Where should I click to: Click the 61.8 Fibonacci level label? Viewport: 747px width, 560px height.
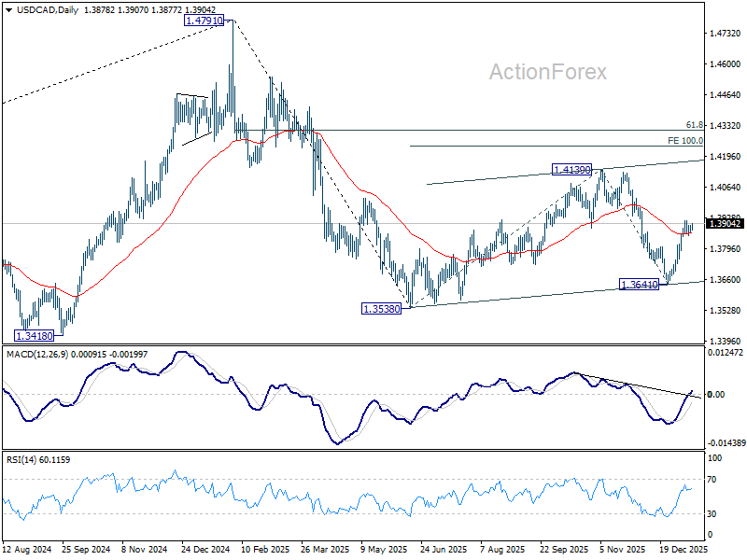click(694, 125)
